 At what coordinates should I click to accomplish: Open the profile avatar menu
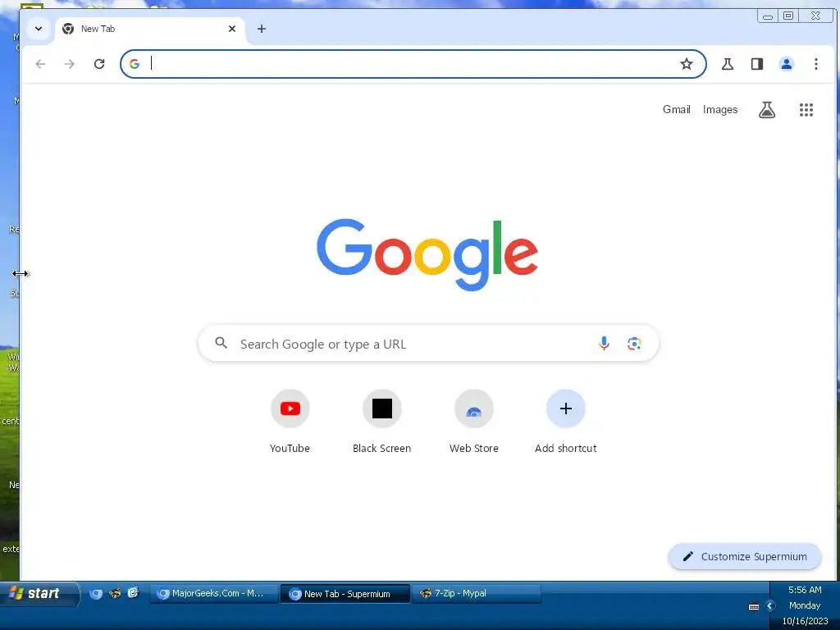pos(787,64)
